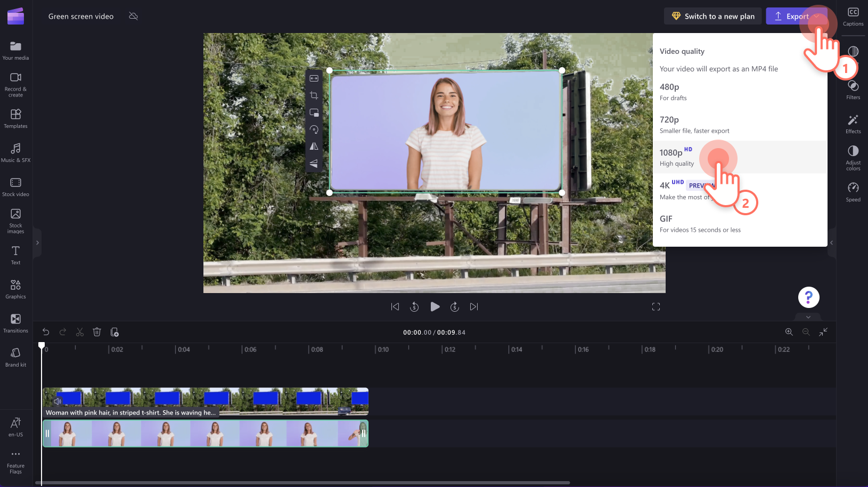Open the Speed controls
The height and width of the screenshot is (487, 868).
pos(853,191)
